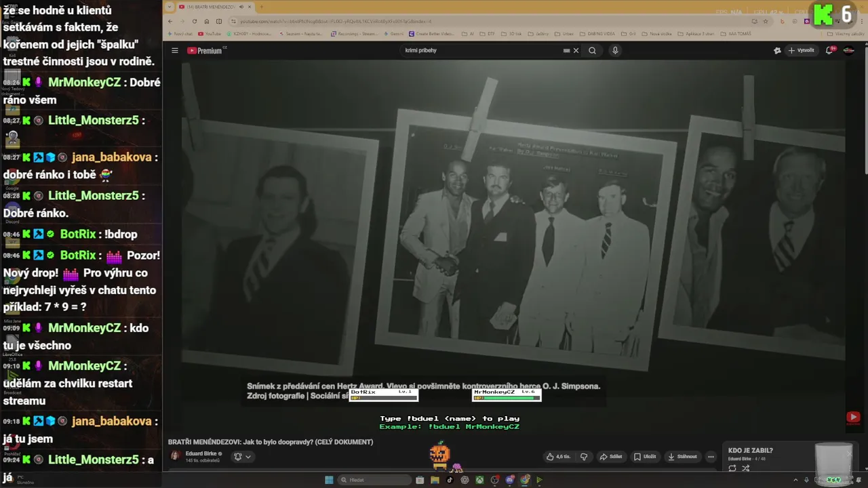Open the Nova vizitka bookmarks folder

click(657, 33)
